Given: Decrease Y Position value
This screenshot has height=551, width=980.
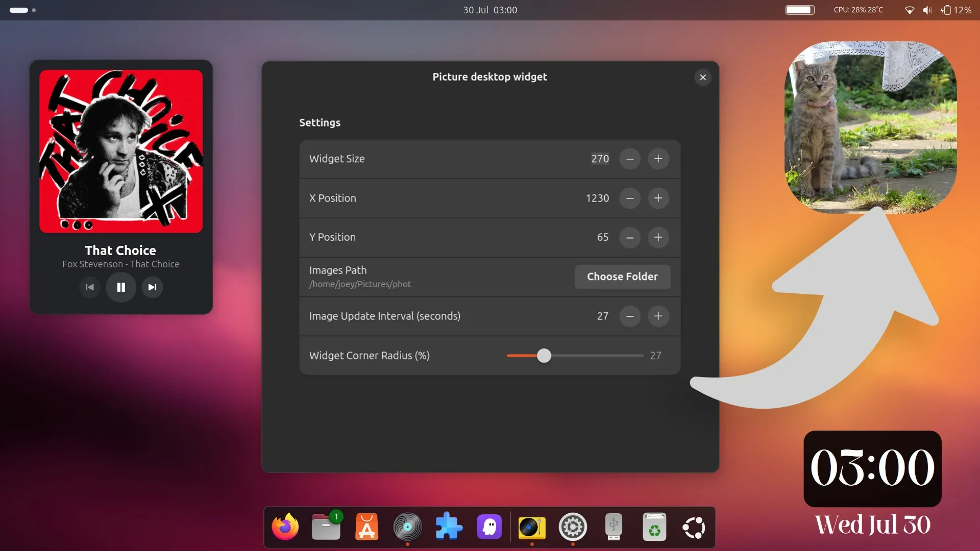Looking at the screenshot, I should pyautogui.click(x=629, y=237).
